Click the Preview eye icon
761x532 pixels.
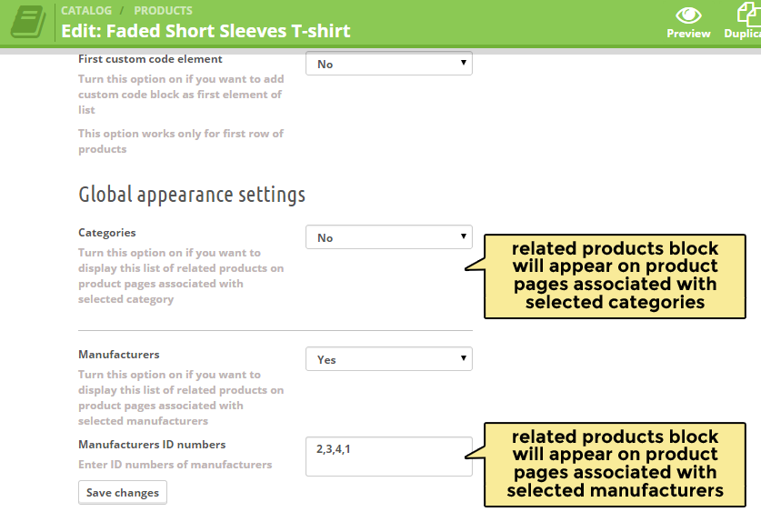[688, 15]
